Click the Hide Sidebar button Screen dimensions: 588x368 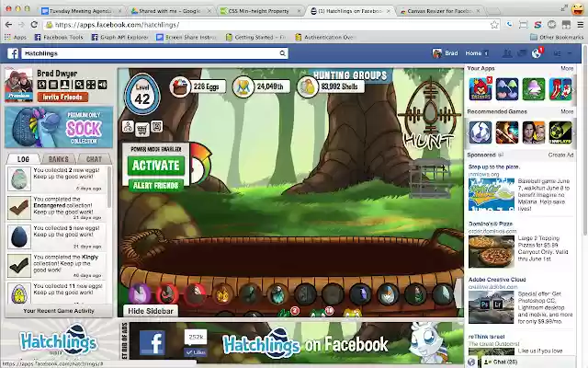(151, 311)
